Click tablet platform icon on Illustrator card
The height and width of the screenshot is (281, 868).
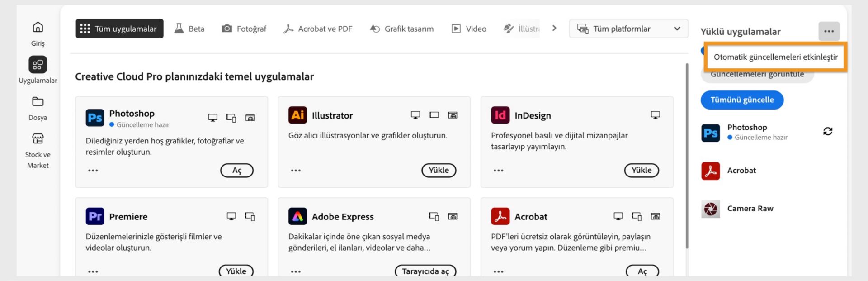point(434,115)
